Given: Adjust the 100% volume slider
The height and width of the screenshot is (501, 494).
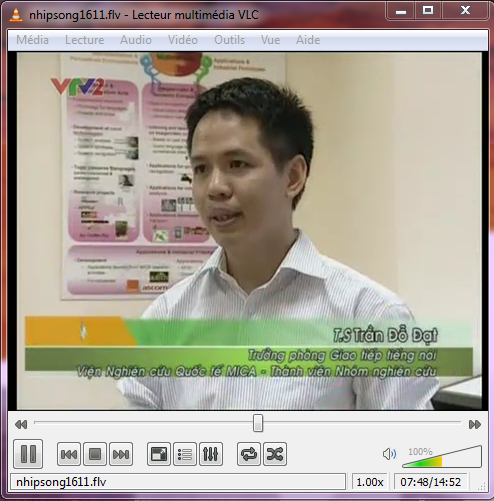Looking at the screenshot, I should click(x=442, y=456).
